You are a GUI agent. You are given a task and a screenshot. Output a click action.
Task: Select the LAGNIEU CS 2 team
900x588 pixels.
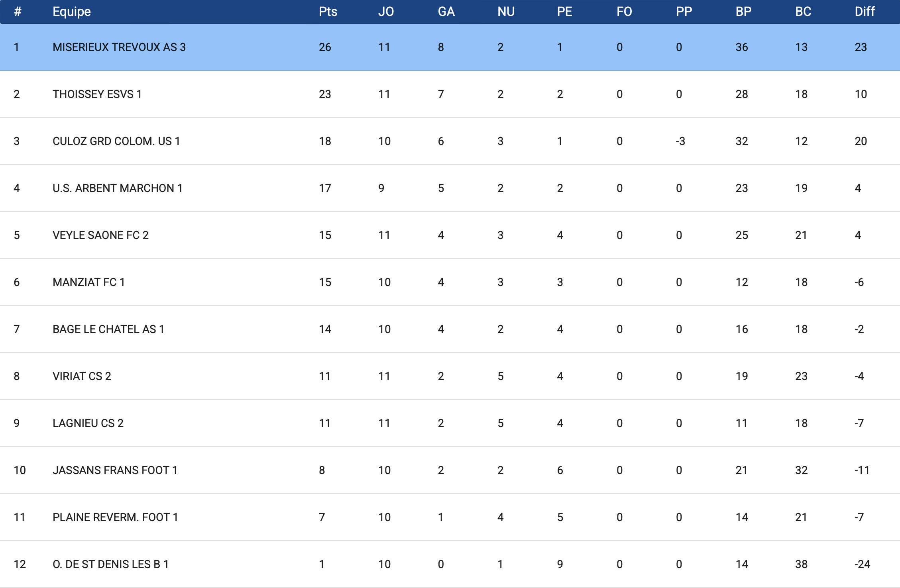coord(88,423)
